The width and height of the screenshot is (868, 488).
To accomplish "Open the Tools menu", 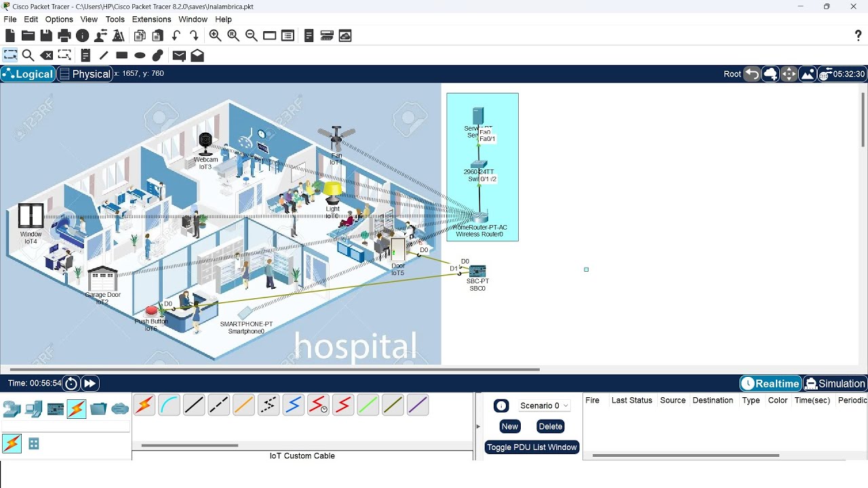I will pos(115,20).
